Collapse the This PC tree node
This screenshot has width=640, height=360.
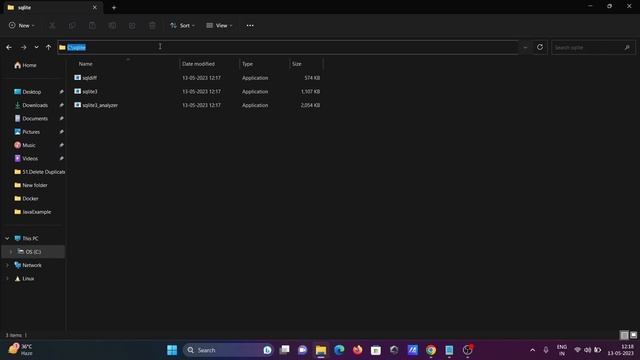pyautogui.click(x=7, y=238)
